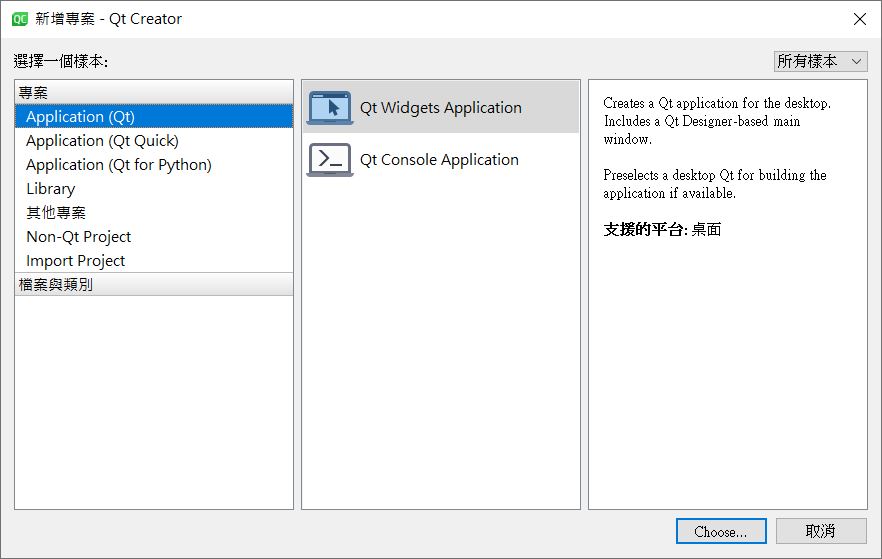882x559 pixels.
Task: Click the Qt Console Application label
Action: [x=439, y=160]
